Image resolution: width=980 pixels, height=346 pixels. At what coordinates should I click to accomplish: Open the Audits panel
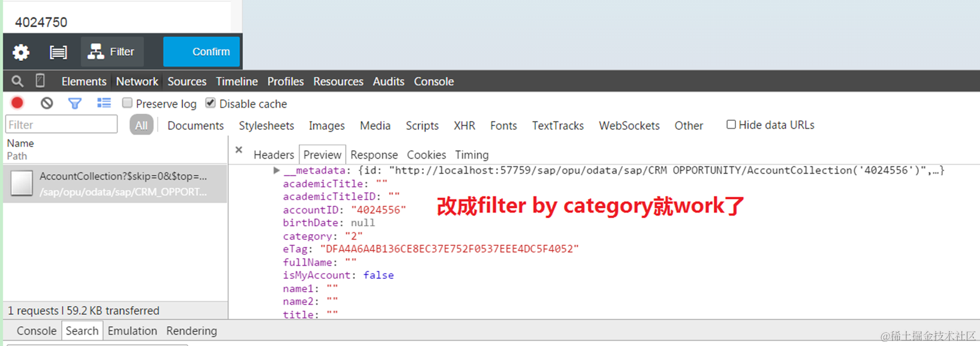click(388, 81)
